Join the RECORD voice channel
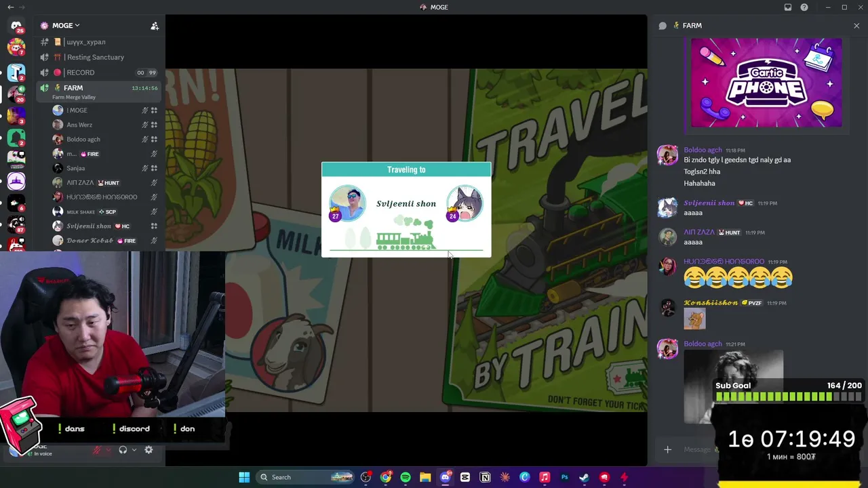Viewport: 868px width, 488px height. 100,73
